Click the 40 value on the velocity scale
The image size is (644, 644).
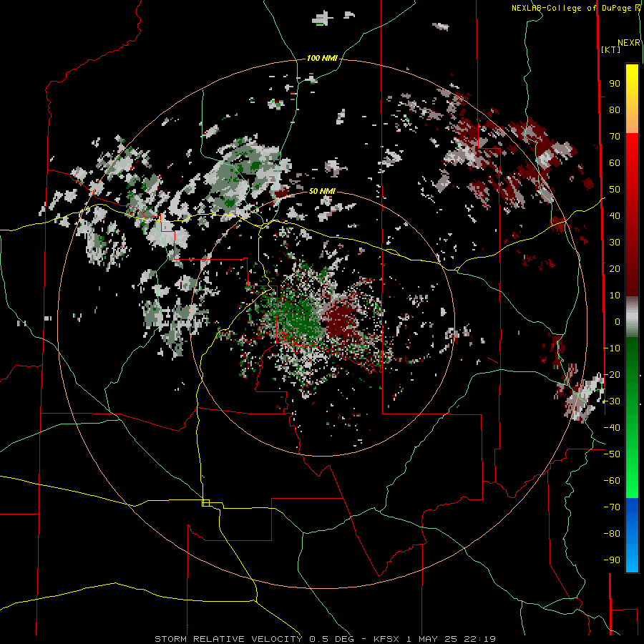click(x=615, y=215)
